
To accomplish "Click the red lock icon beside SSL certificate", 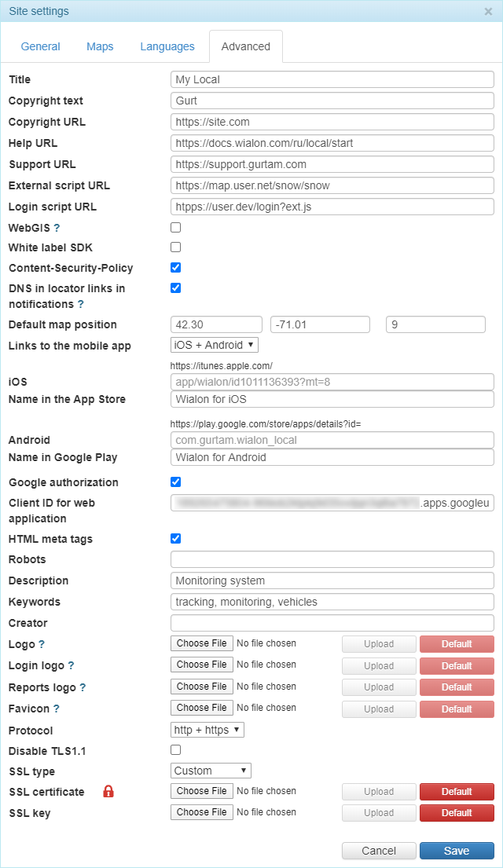I will [x=108, y=792].
